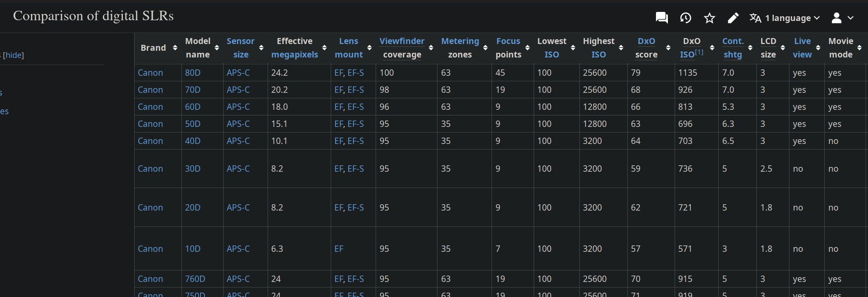Sort by Highest ISO column arrows
This screenshot has width=868, height=297.
click(621, 48)
